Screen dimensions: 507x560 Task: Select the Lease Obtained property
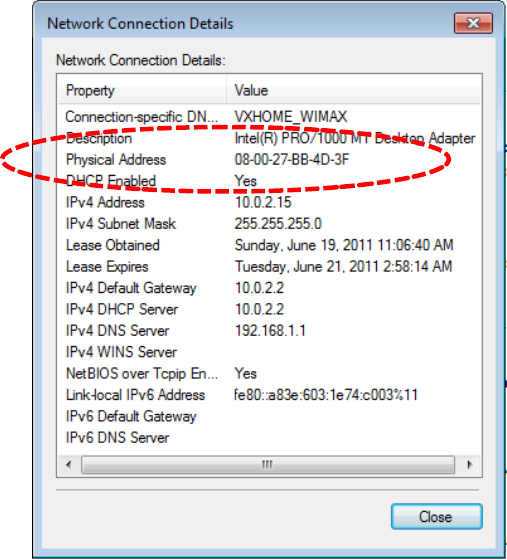(x=113, y=245)
